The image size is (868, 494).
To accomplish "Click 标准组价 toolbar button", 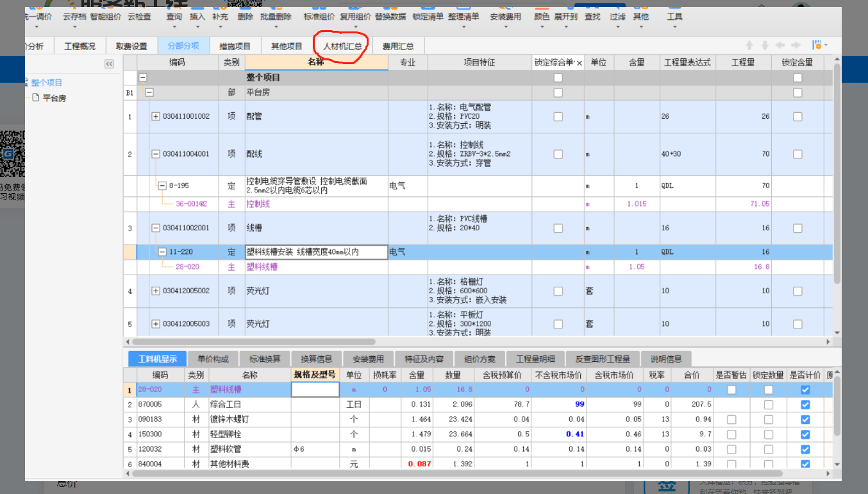I will click(x=319, y=17).
